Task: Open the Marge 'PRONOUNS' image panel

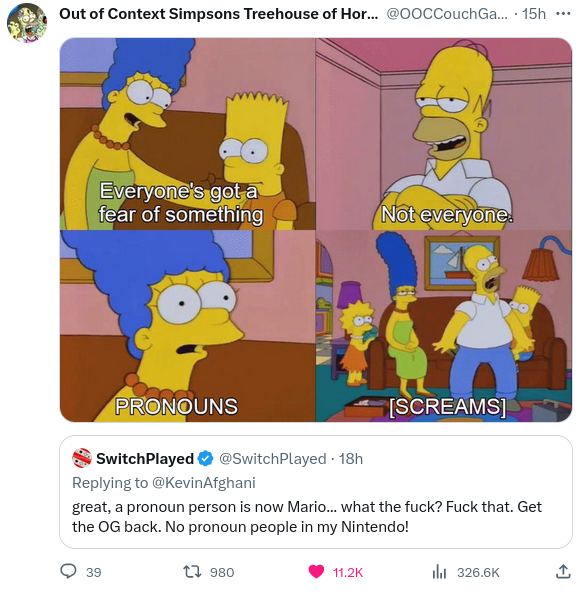Action: point(188,326)
